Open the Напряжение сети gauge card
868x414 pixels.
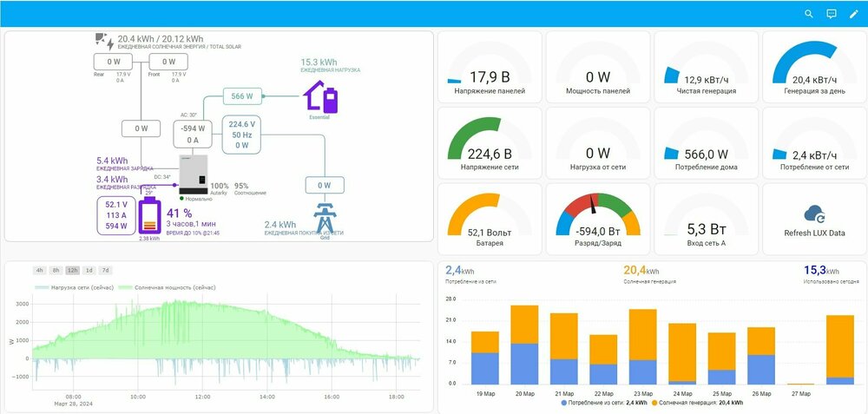pyautogui.click(x=490, y=143)
